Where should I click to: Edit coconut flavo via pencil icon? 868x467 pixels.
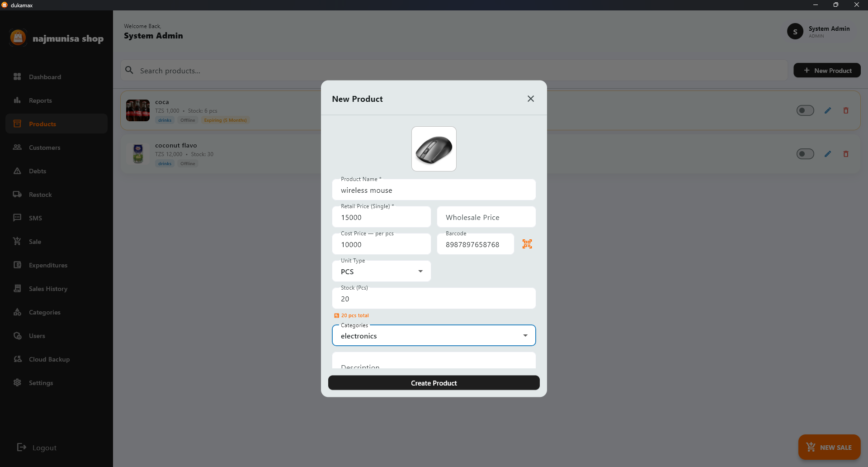pyautogui.click(x=828, y=154)
